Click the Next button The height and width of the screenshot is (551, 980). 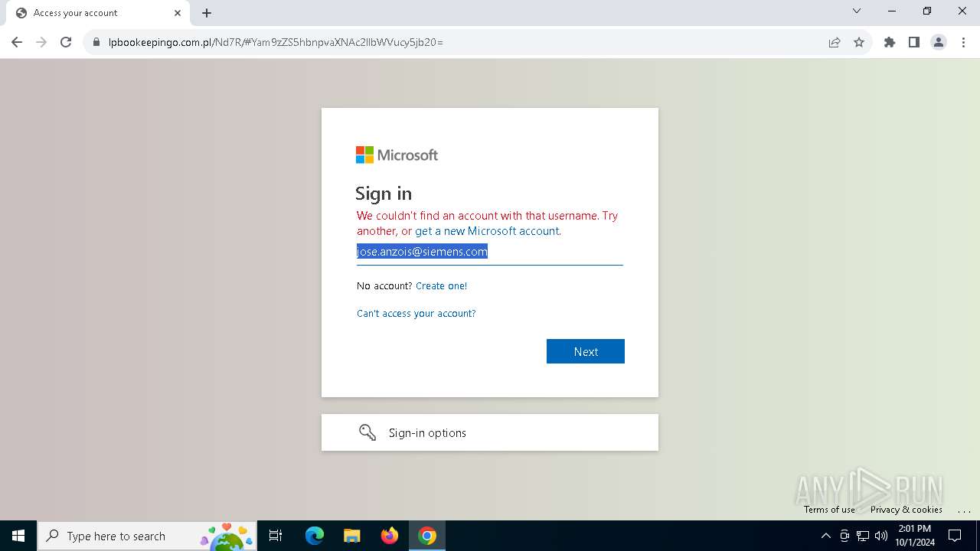[586, 351]
